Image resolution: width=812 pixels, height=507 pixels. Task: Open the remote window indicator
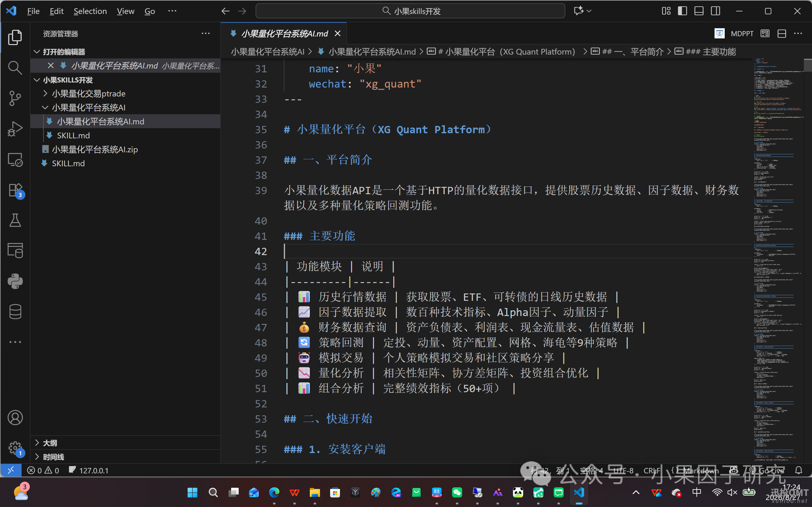click(11, 470)
